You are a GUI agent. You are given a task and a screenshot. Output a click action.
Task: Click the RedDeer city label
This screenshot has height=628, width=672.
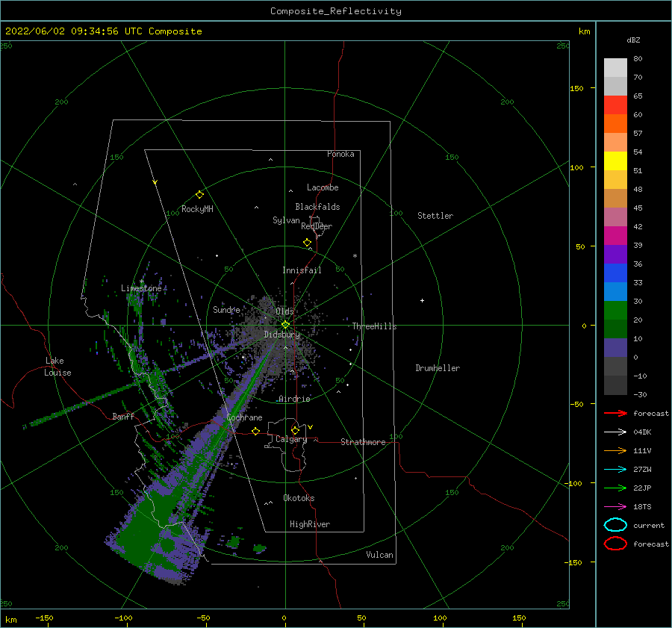pos(317,226)
